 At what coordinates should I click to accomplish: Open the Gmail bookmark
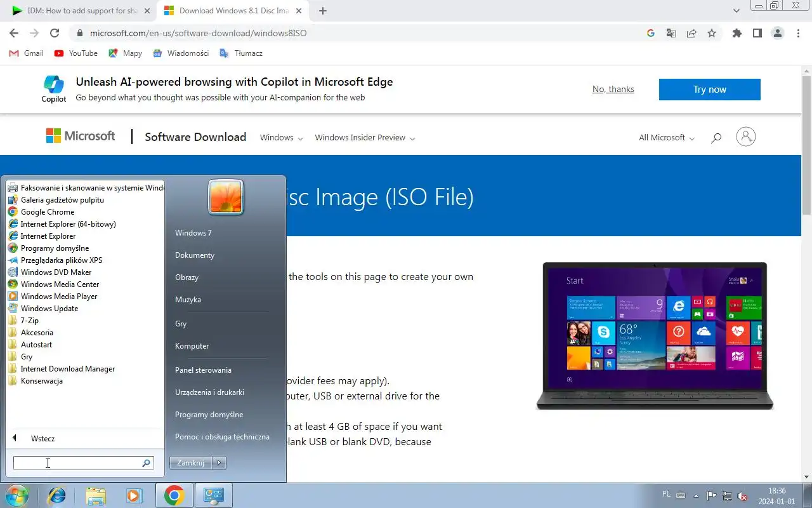(27, 53)
